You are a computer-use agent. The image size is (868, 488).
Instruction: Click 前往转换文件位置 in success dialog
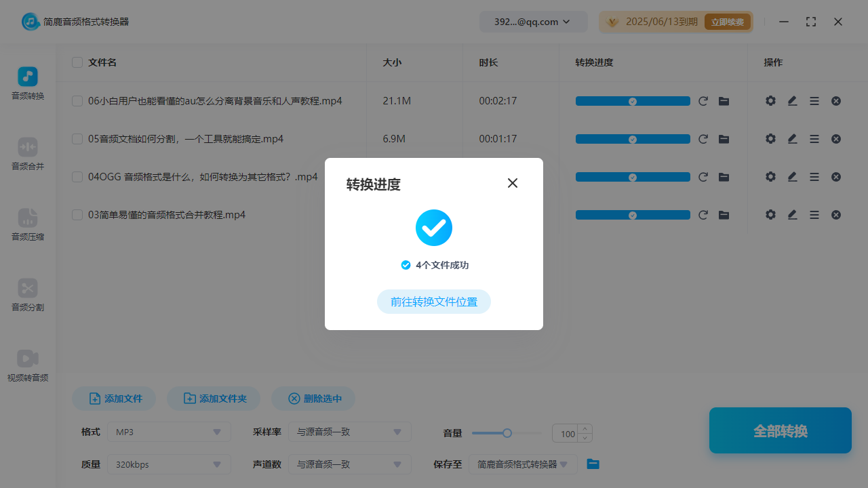433,302
